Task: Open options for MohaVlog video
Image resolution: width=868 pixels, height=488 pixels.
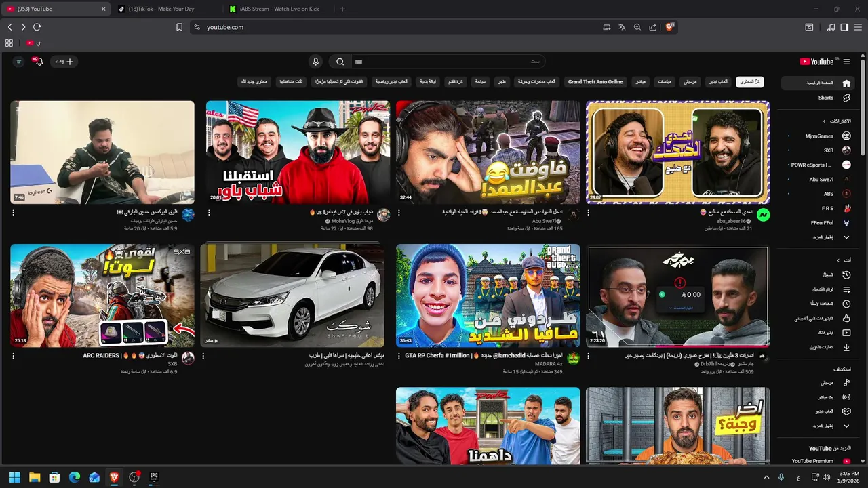Action: pos(208,213)
